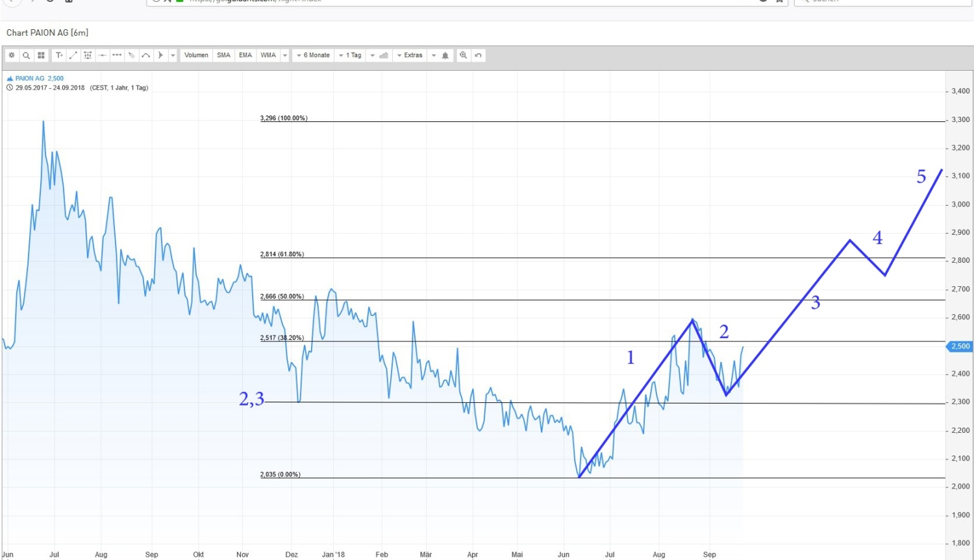
Task: Toggle the WMA indicator
Action: click(268, 55)
